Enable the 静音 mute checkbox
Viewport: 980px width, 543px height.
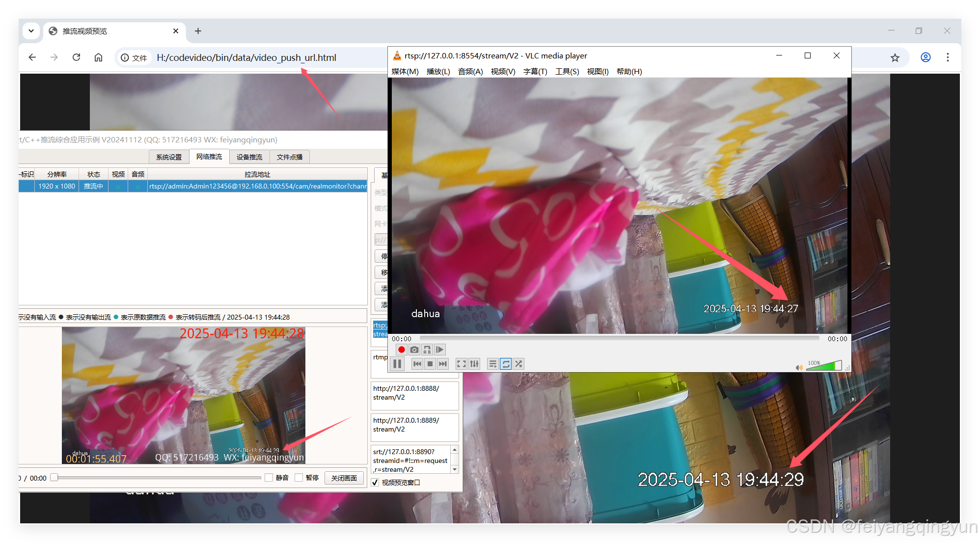pyautogui.click(x=269, y=478)
